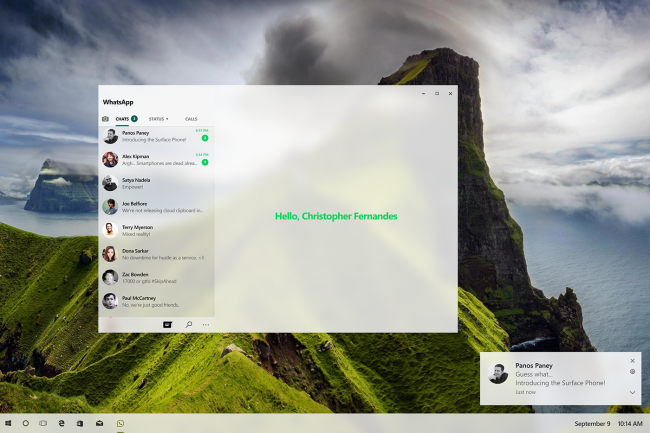
Task: Open Task View on the taskbar
Action: pos(43,423)
